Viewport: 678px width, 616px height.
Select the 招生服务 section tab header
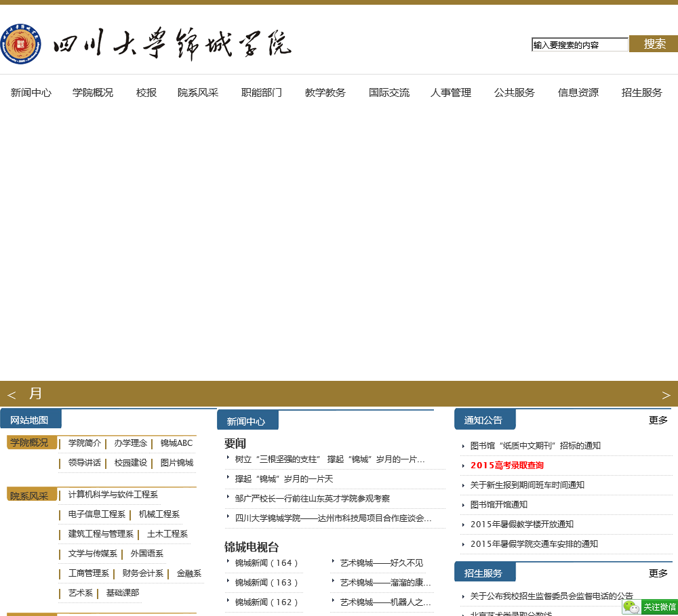pos(484,573)
